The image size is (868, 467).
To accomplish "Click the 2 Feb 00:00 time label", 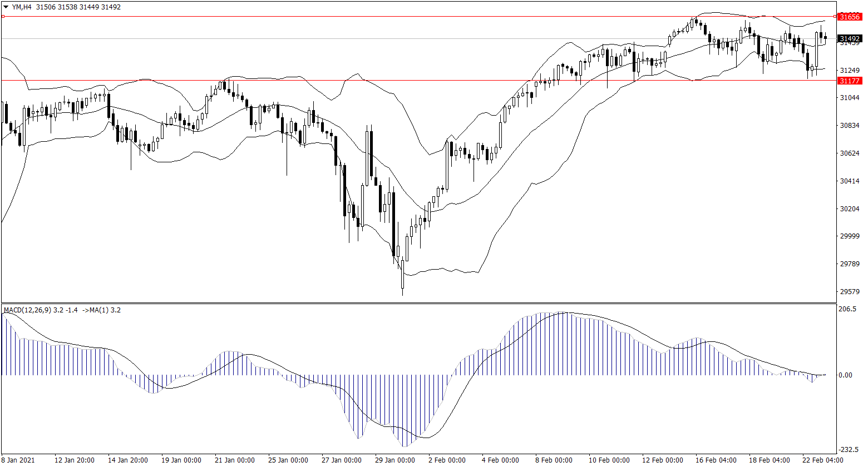I will (447, 460).
